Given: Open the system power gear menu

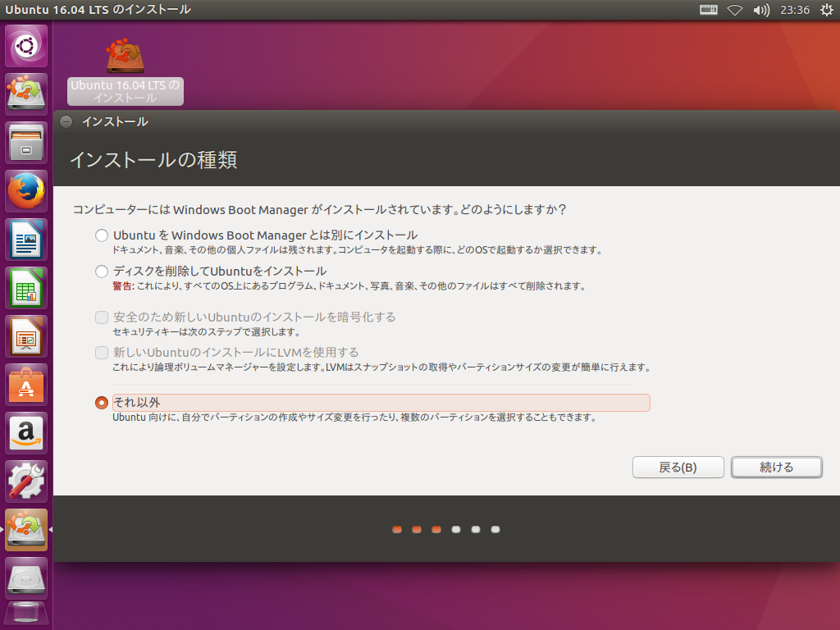Looking at the screenshot, I should [x=827, y=10].
